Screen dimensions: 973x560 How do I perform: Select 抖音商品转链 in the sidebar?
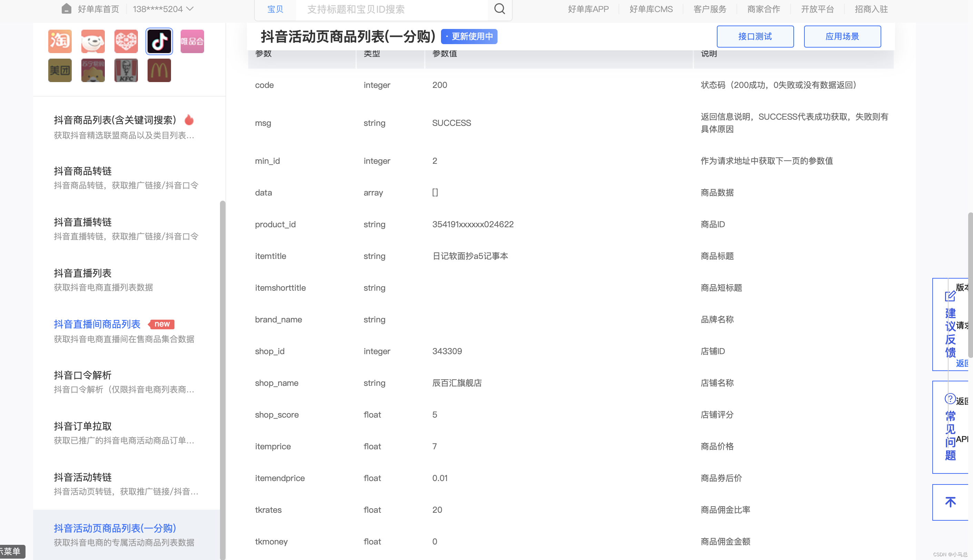pos(83,171)
